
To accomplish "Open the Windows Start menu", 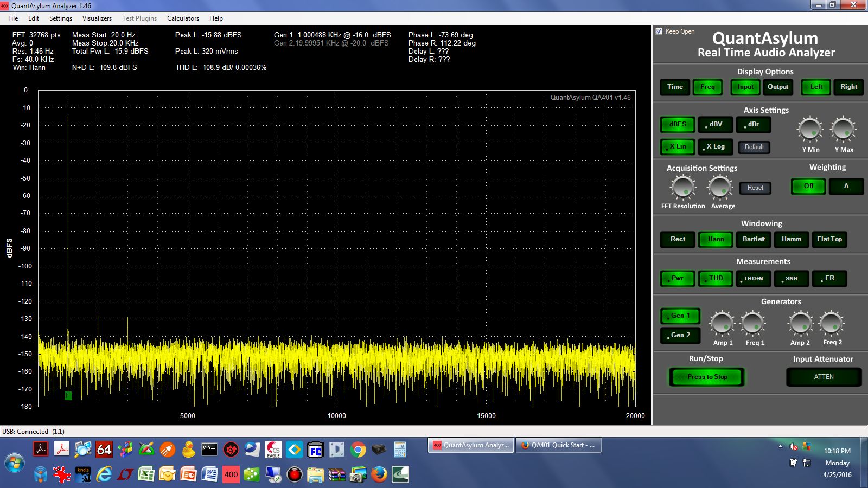I will tap(15, 463).
